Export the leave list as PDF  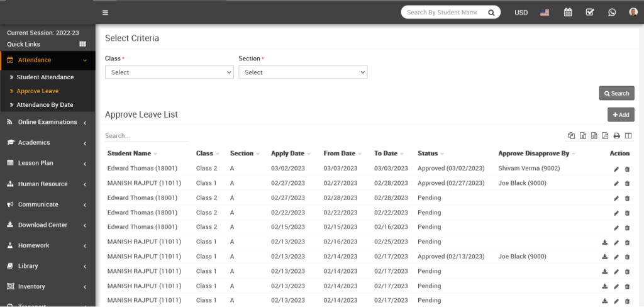[x=605, y=136]
